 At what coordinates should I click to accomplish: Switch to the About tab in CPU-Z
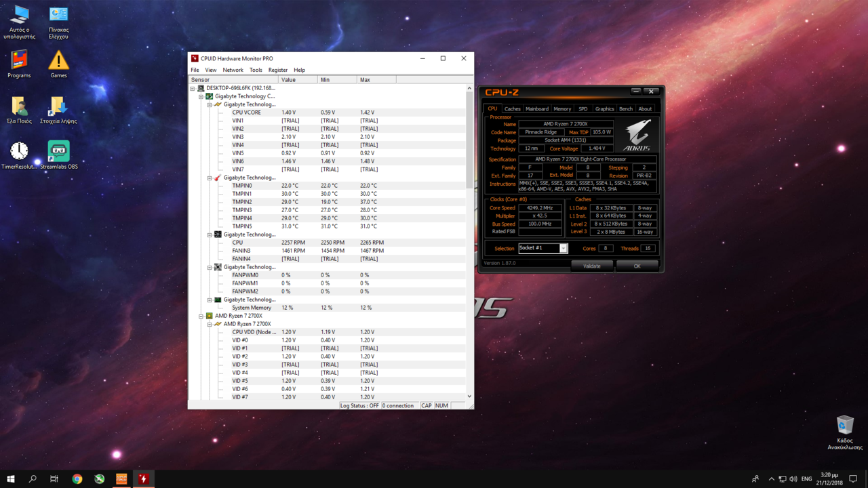pos(645,108)
